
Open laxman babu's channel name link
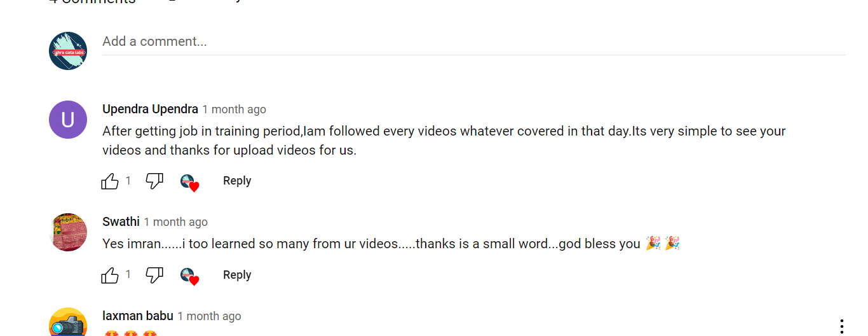coord(137,316)
